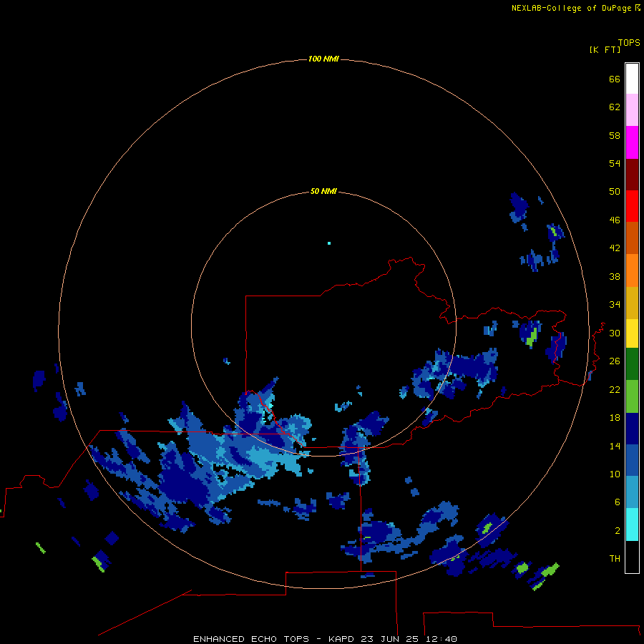
Task: Click the legend value 58
Action: click(x=615, y=135)
